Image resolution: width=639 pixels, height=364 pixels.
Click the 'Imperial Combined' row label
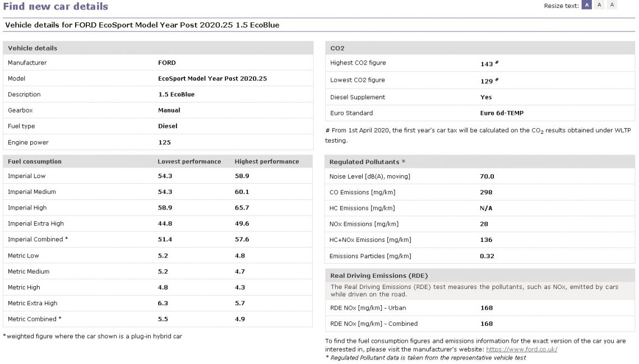tap(38, 240)
